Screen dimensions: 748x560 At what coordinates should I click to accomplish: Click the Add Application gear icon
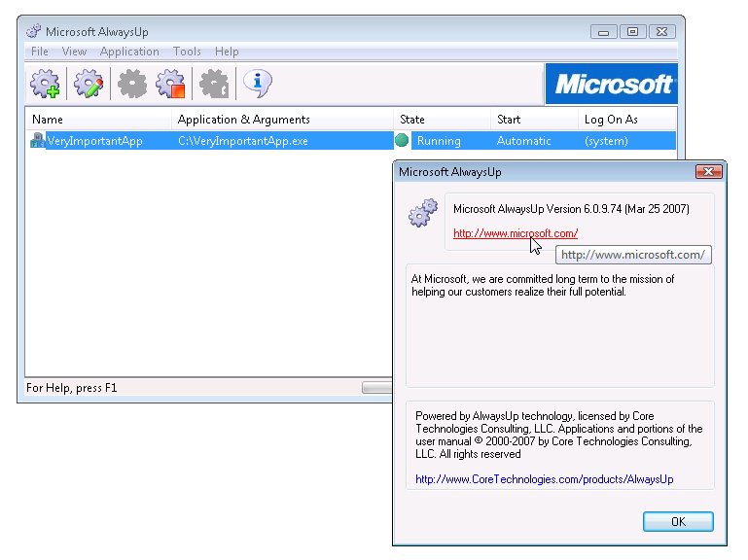tap(45, 84)
